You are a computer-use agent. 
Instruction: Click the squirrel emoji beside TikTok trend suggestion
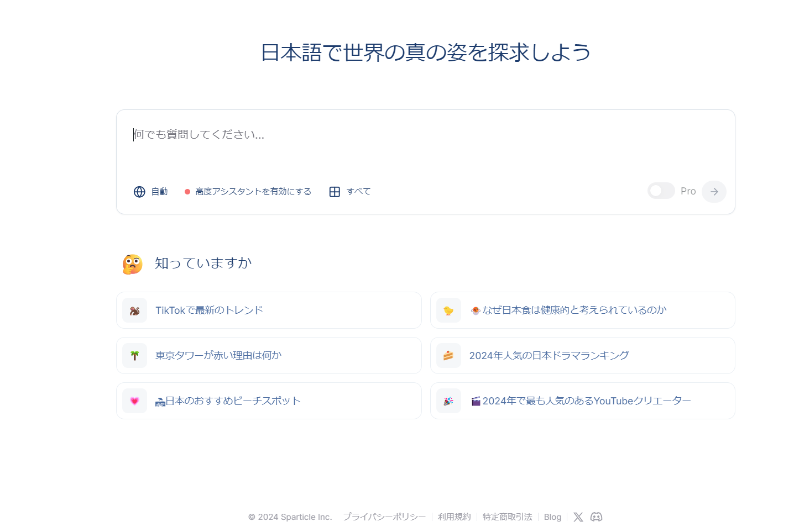134,310
